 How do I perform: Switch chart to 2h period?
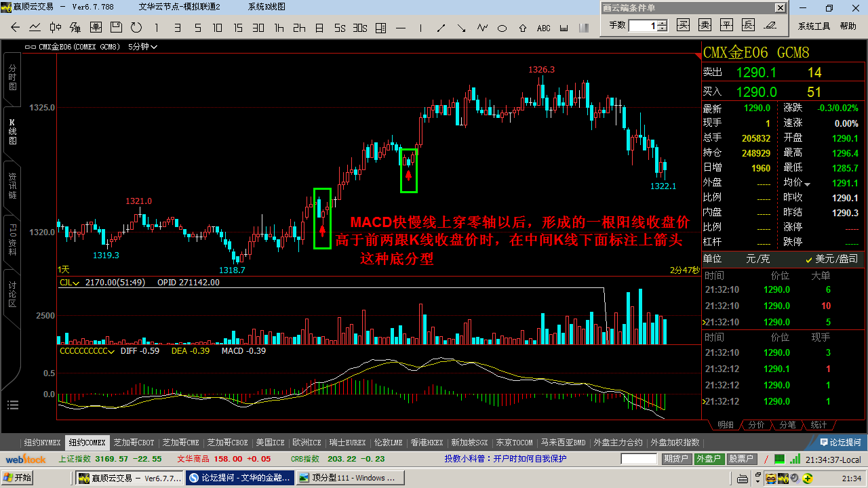point(299,28)
